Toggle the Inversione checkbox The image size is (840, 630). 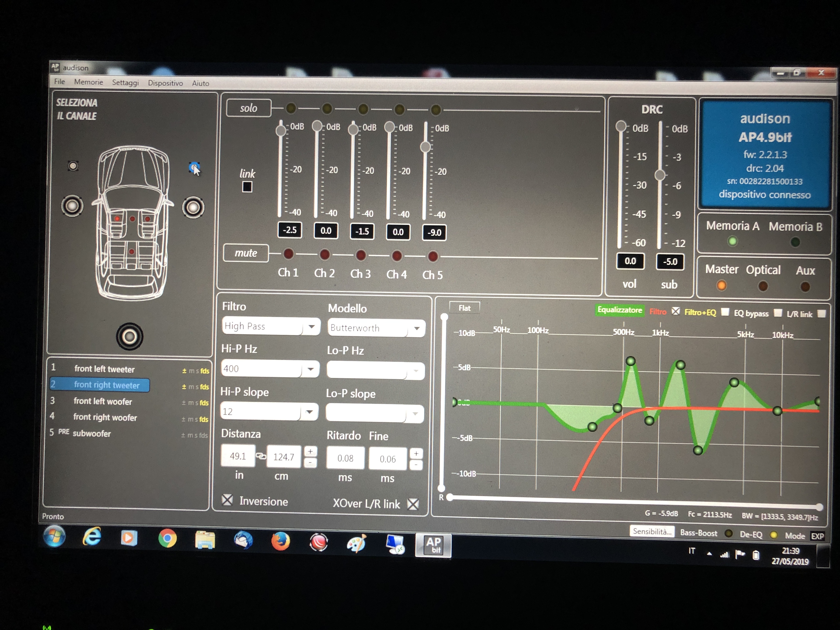pos(227,500)
